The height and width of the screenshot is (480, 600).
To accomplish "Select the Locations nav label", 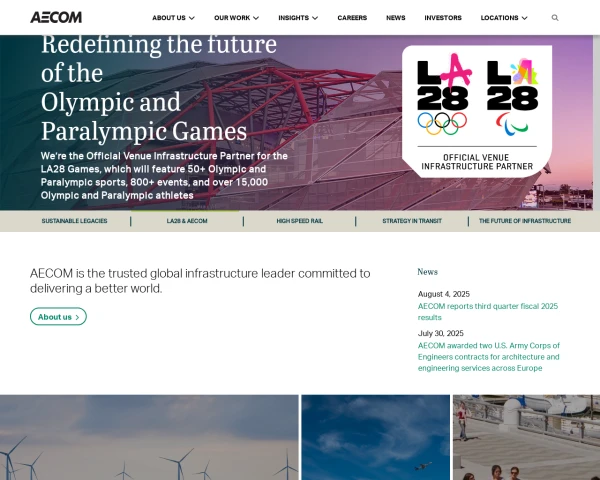I will click(x=499, y=18).
